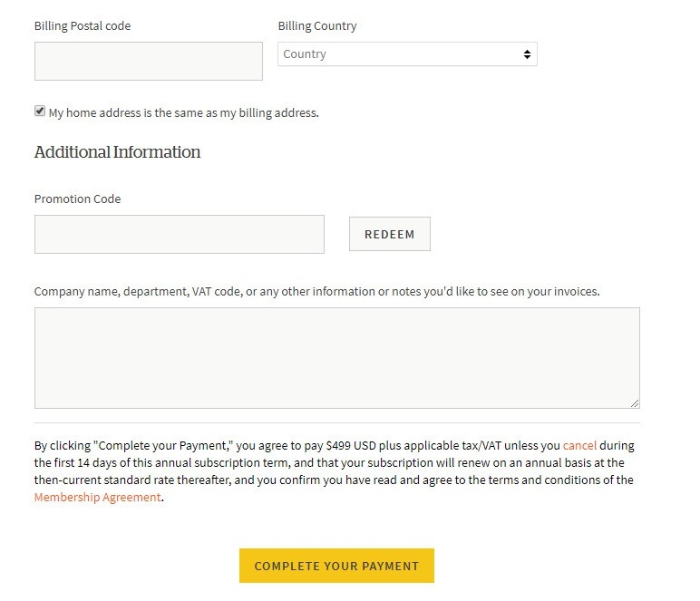The image size is (700, 601).
Task: Click inside the invoice notes text area
Action: tap(336, 357)
